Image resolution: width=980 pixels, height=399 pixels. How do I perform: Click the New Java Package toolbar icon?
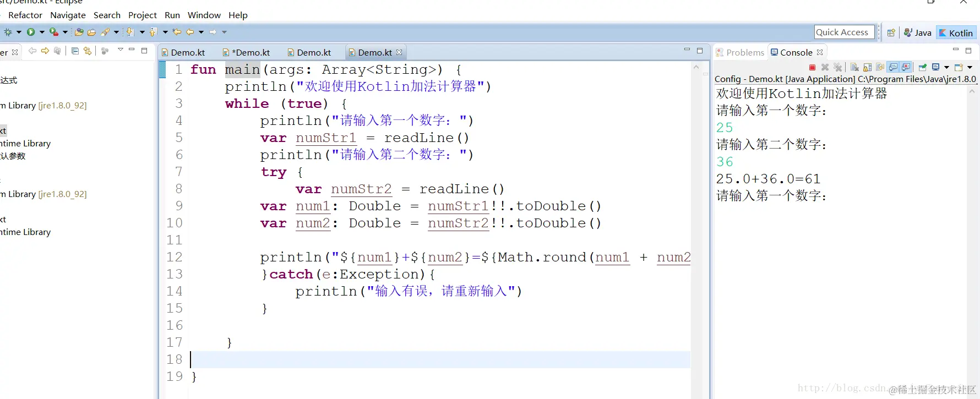79,32
